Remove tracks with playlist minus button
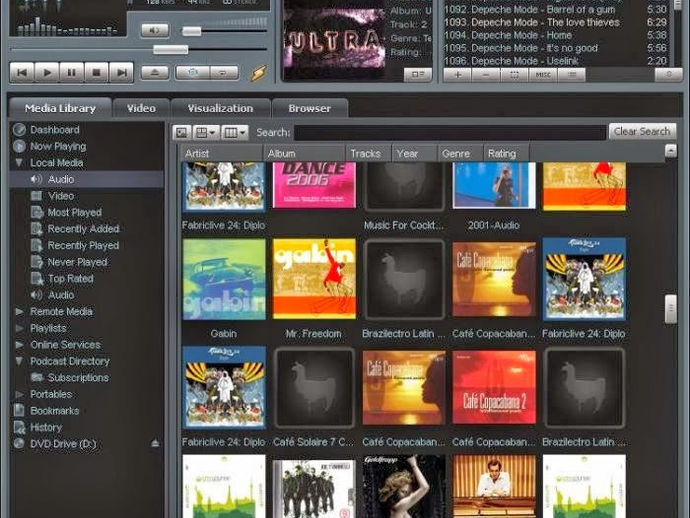The height and width of the screenshot is (518, 690). (486, 75)
